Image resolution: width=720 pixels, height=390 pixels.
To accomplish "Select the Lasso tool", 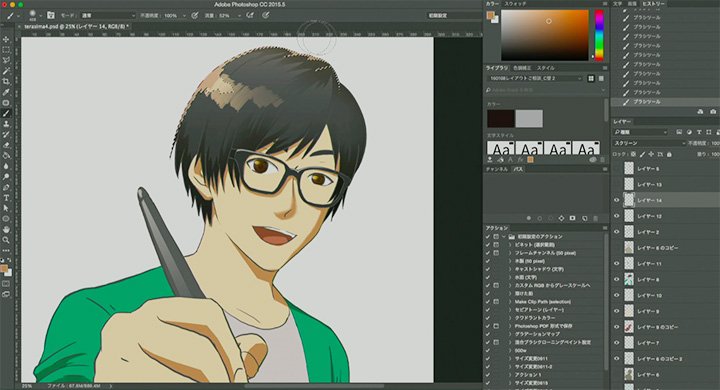I will 6,60.
